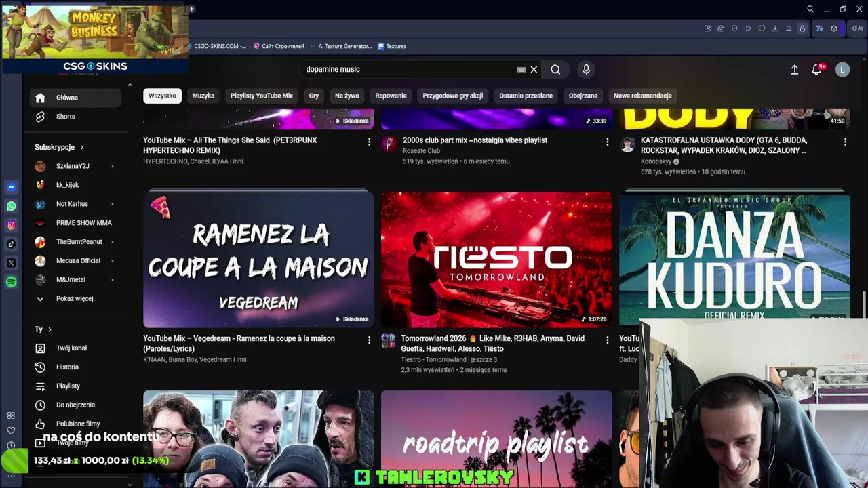The image size is (868, 488).
Task: Open options menu for All The Things She Said mix
Action: point(369,142)
